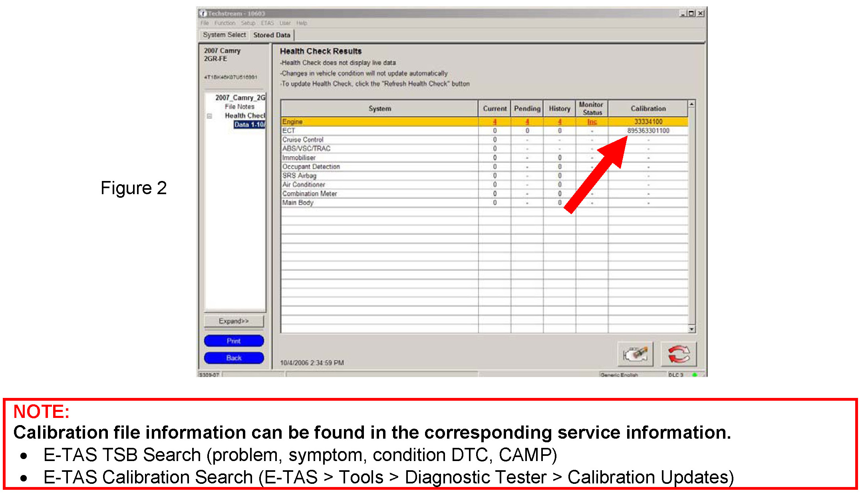Click the blue Back button
Screen dimensions: 868x497
(234, 358)
